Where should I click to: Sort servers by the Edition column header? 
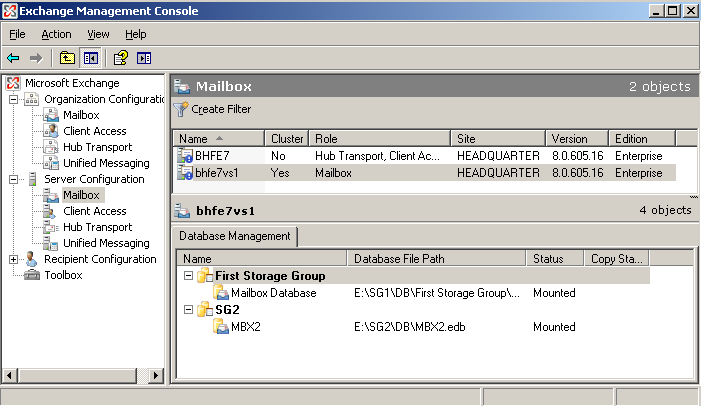pyautogui.click(x=642, y=139)
